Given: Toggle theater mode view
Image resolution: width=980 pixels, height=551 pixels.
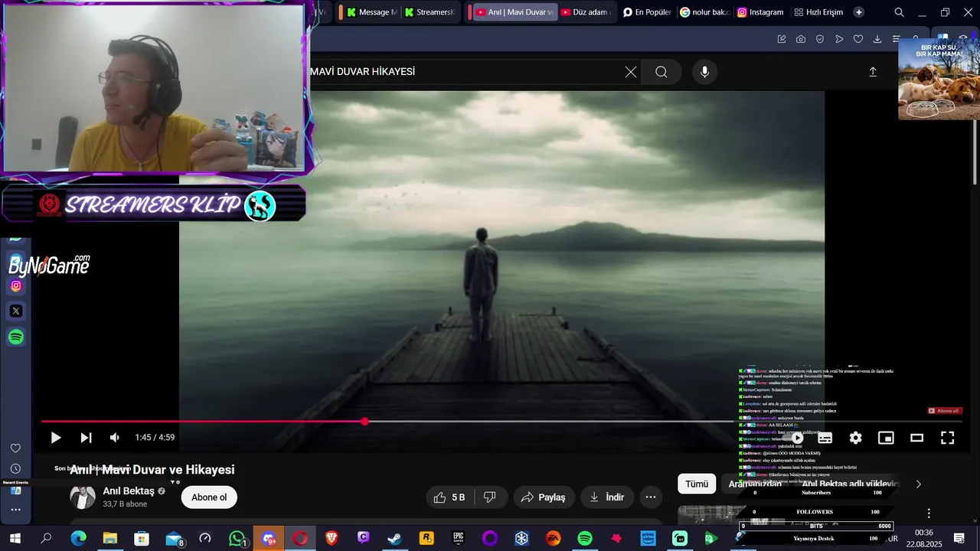Looking at the screenshot, I should [x=916, y=438].
